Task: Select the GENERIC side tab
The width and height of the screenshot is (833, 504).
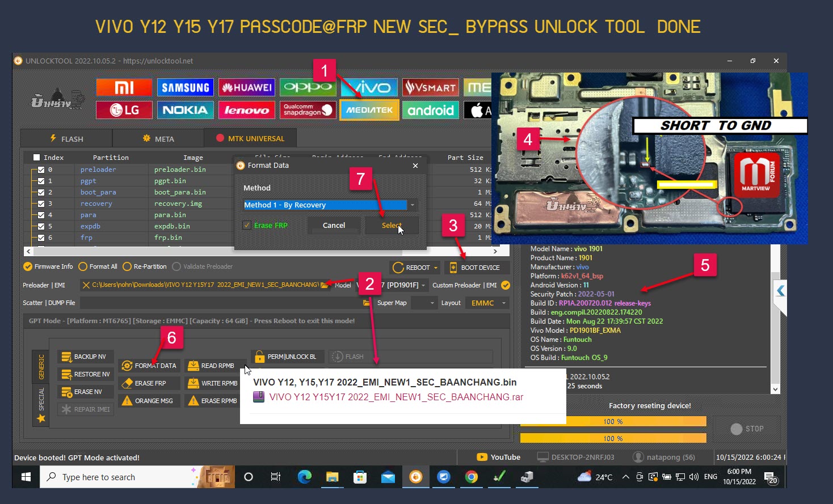Action: pos(41,367)
